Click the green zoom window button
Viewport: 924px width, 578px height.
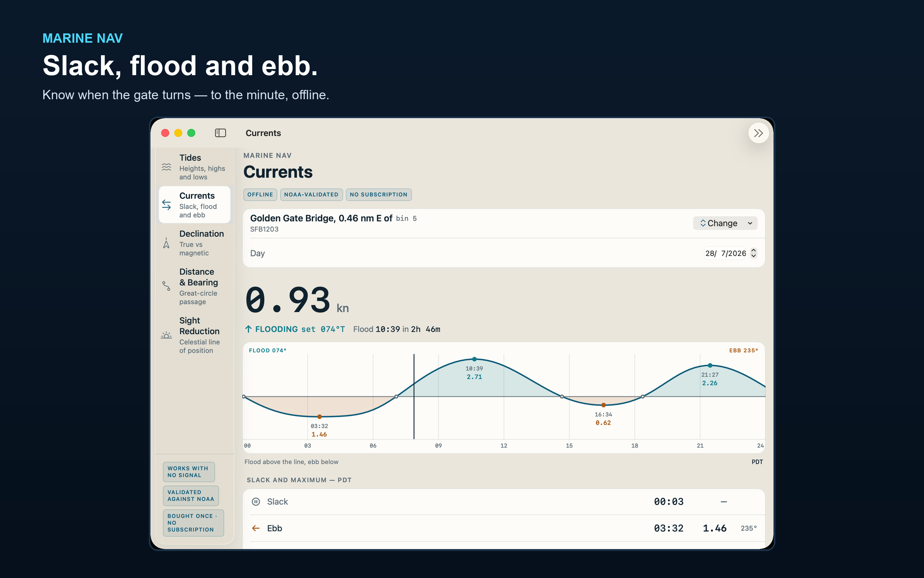191,133
